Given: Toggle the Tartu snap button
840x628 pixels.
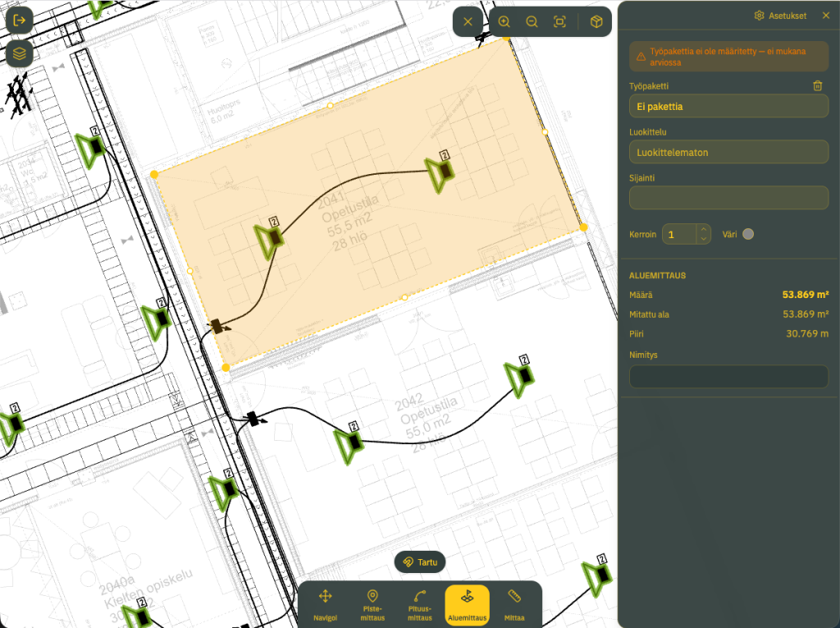Looking at the screenshot, I should point(420,562).
